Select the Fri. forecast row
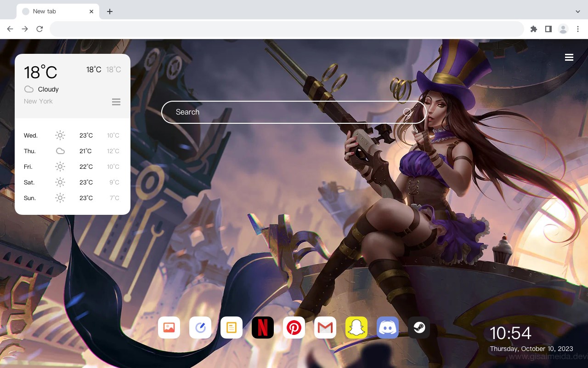Viewport: 588px width, 368px height. 72,167
